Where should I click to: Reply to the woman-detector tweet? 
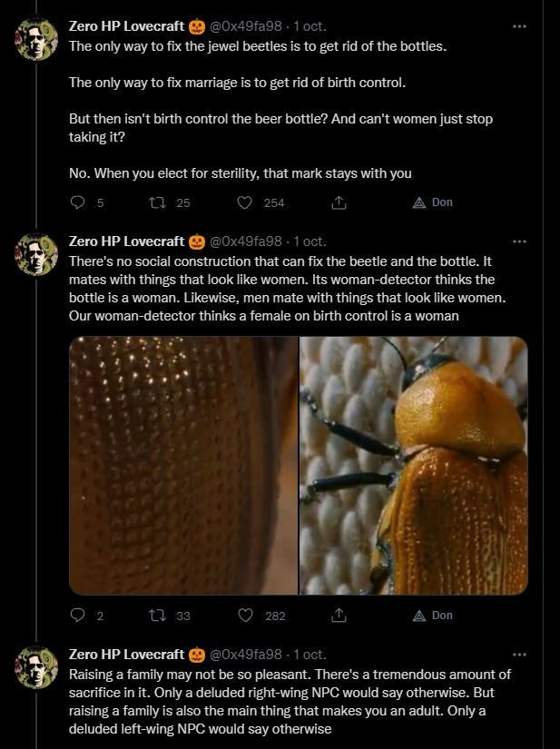pyautogui.click(x=78, y=616)
